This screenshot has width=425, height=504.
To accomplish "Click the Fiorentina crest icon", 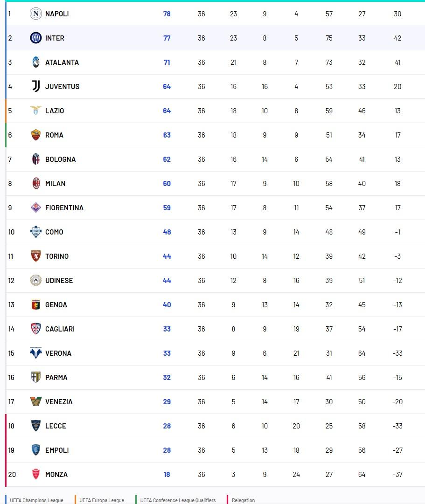I will click(x=36, y=208).
